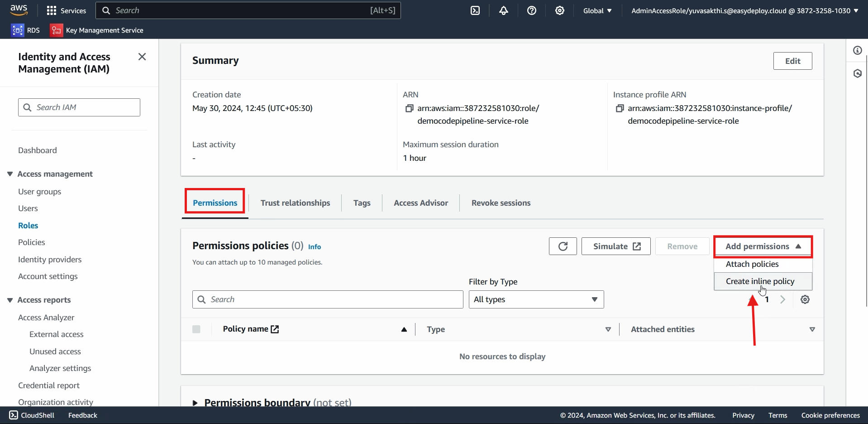
Task: Open User groups in the sidebar
Action: click(x=39, y=192)
